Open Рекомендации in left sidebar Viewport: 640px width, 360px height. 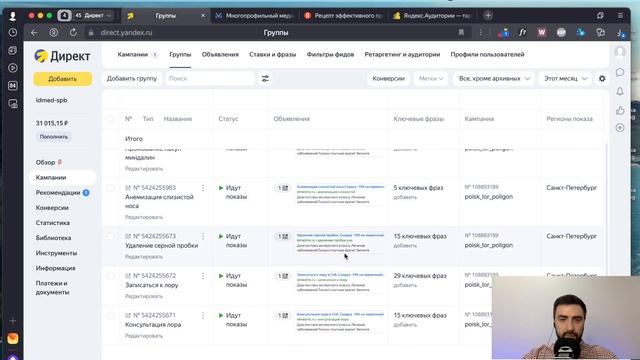(58, 193)
